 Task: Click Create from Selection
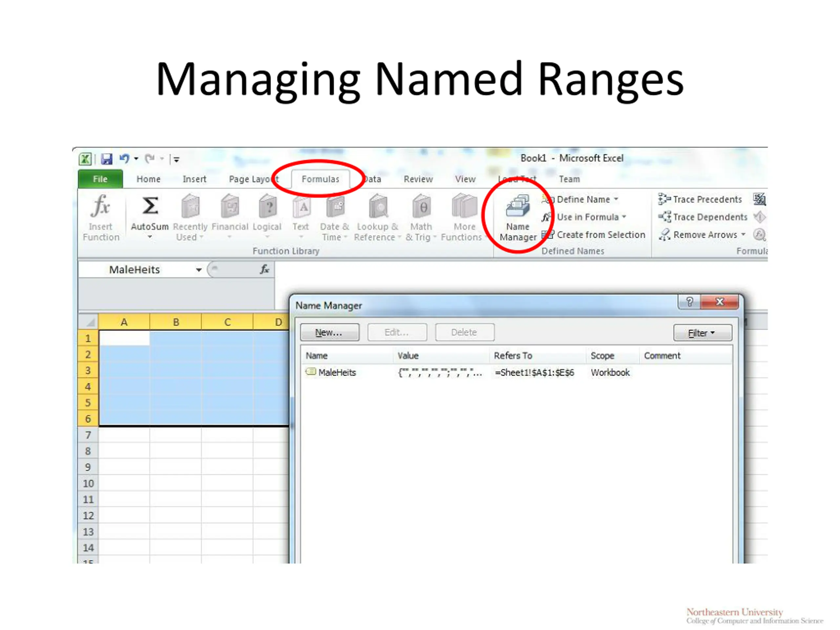pyautogui.click(x=600, y=235)
